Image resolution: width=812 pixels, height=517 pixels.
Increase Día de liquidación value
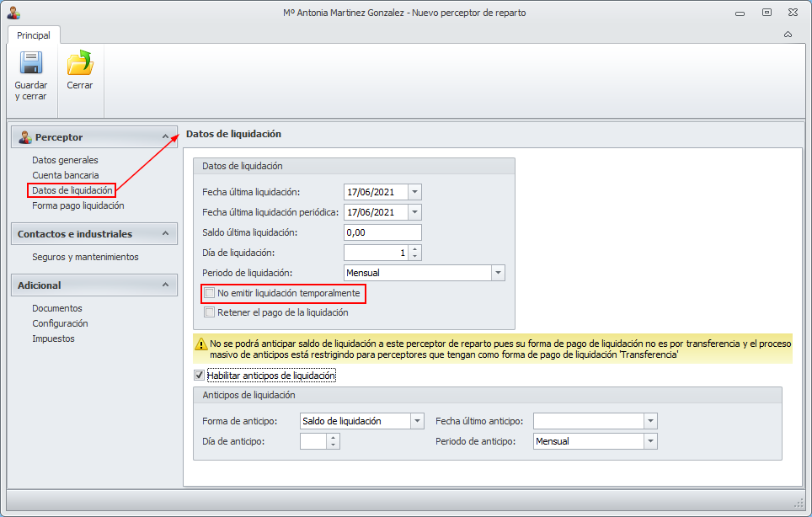(414, 249)
